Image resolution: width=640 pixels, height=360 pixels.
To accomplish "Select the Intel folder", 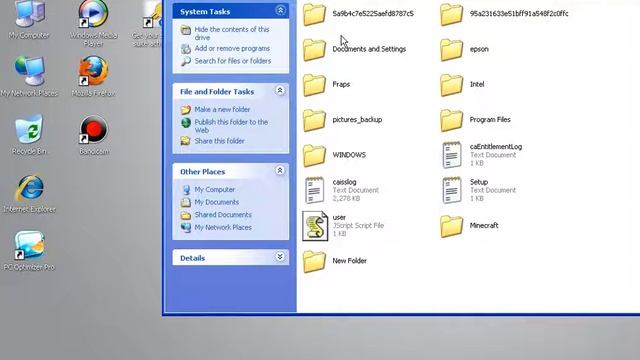I will pos(462,84).
